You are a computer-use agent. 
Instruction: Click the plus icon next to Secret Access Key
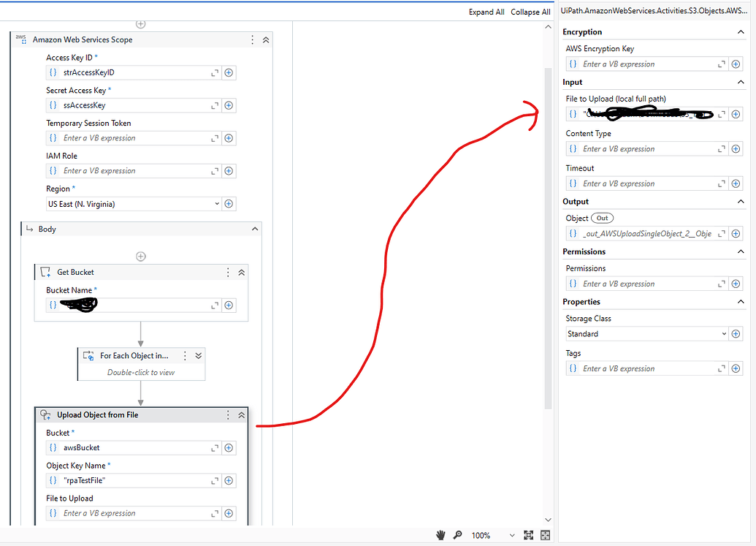(x=229, y=105)
